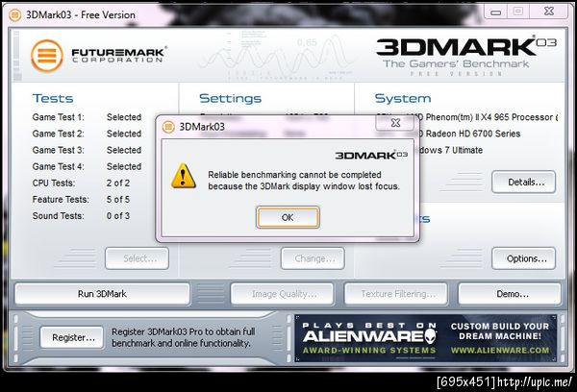
Task: Click the 3DMark03 dialog title icon
Action: tap(168, 127)
